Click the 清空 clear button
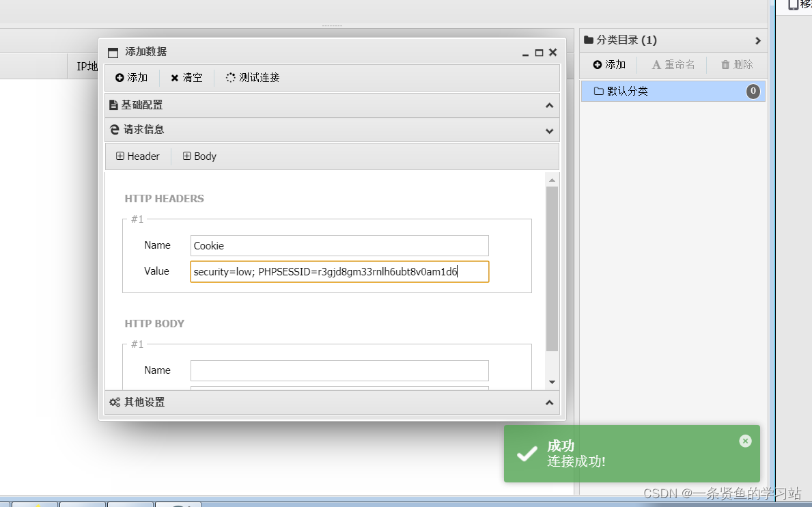812x507 pixels. pos(186,78)
